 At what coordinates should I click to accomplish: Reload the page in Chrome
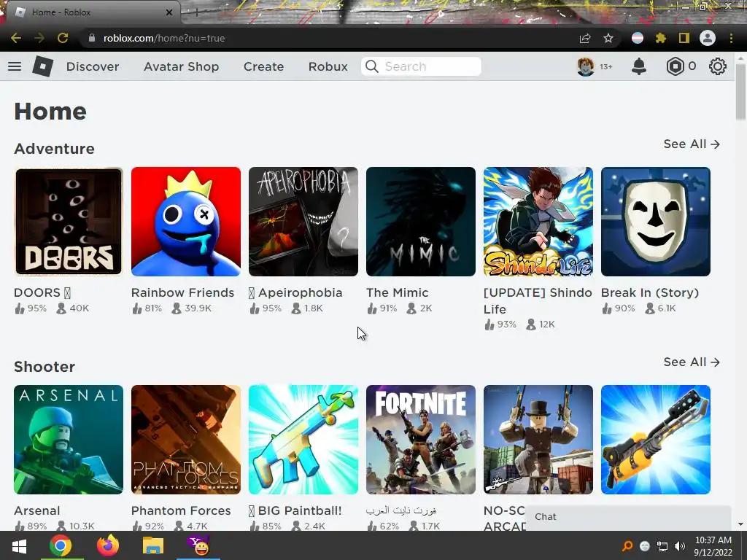(x=63, y=38)
